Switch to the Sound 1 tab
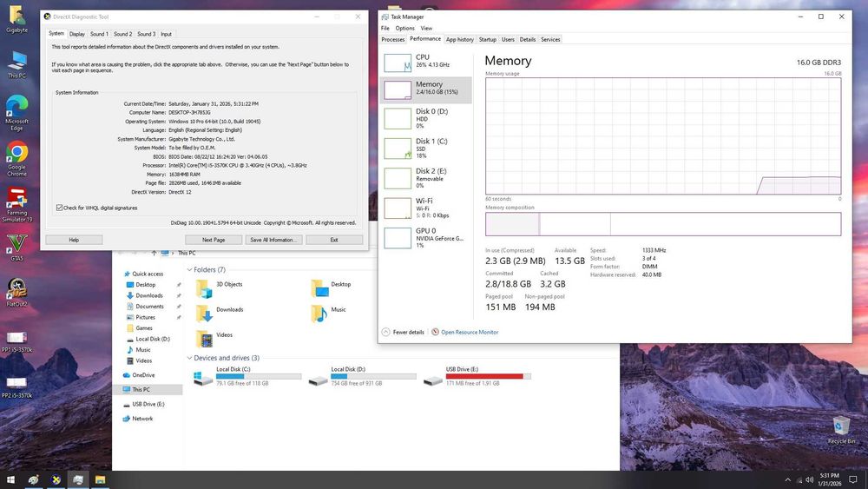The width and height of the screenshot is (868, 489). click(x=100, y=34)
